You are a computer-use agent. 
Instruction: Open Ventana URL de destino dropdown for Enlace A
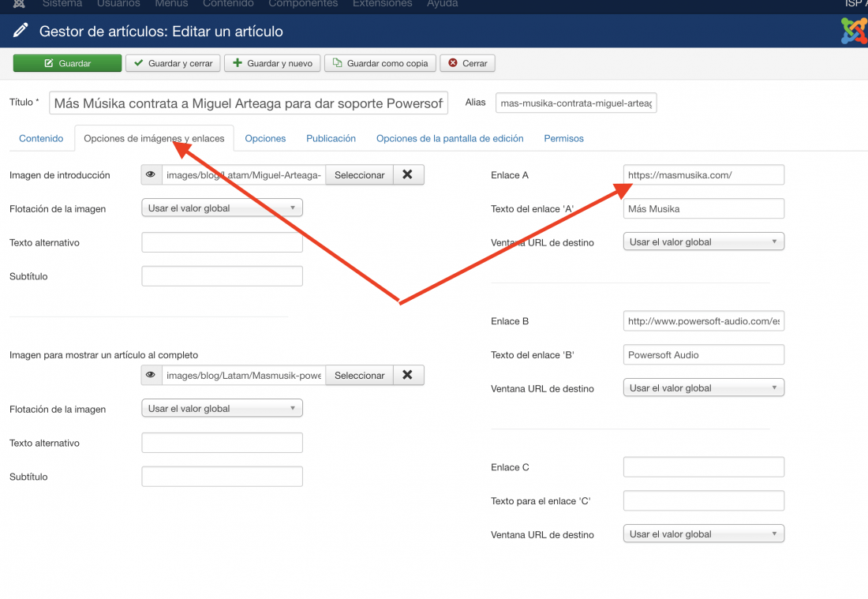[x=704, y=241]
